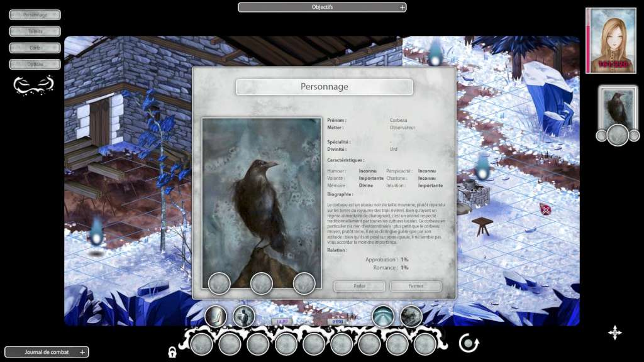Click the defense skill icon left of the hotbar
644x362 pixels.
[216, 317]
